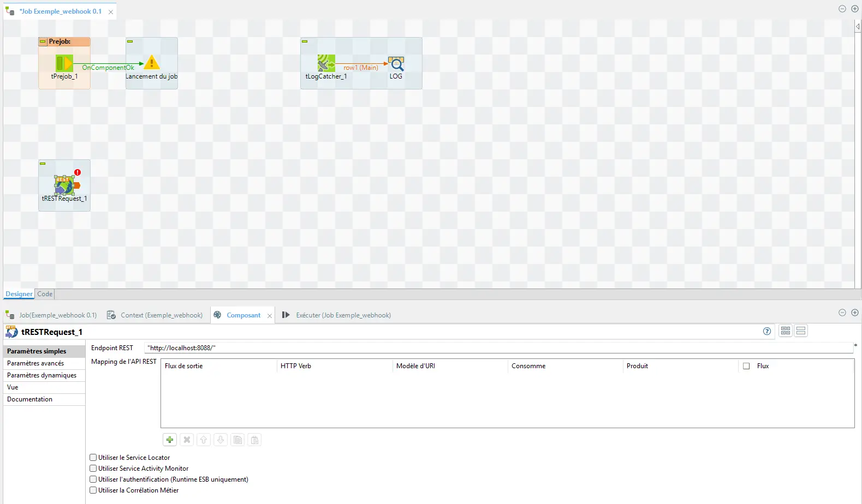862x504 pixels.
Task: Select the tLogCatcher_1 component
Action: pos(326,63)
